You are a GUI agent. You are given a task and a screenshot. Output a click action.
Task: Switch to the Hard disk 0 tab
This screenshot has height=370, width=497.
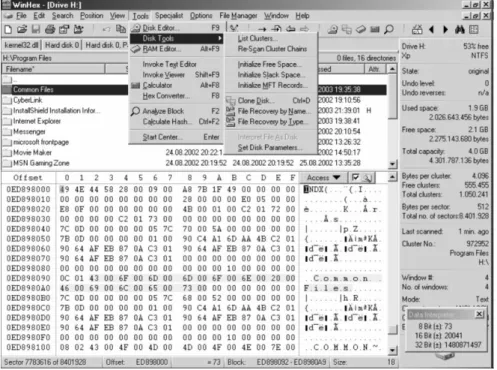tap(62, 45)
